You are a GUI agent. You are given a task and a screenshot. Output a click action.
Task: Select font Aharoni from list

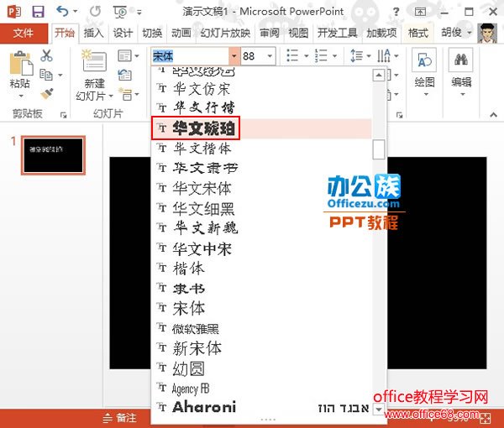(261, 408)
